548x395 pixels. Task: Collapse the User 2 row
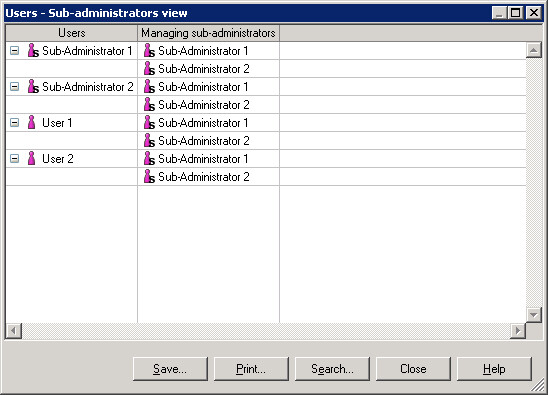click(14, 158)
